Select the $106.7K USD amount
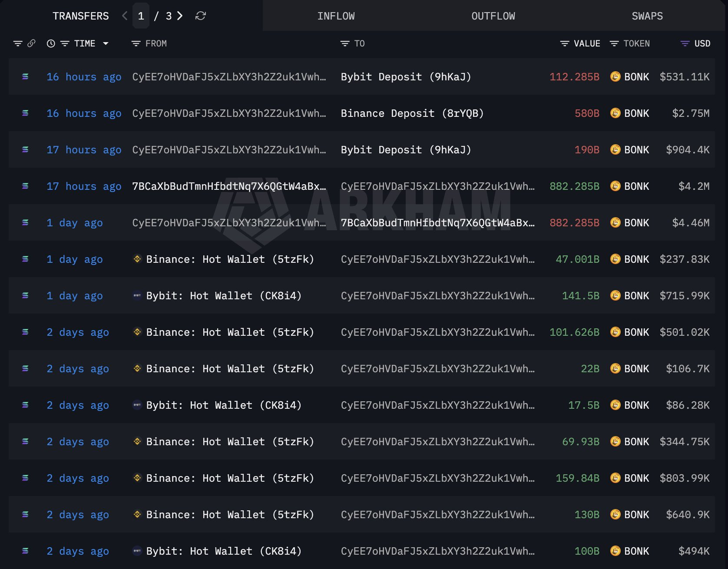Screen dimensions: 728x569 [x=688, y=369]
